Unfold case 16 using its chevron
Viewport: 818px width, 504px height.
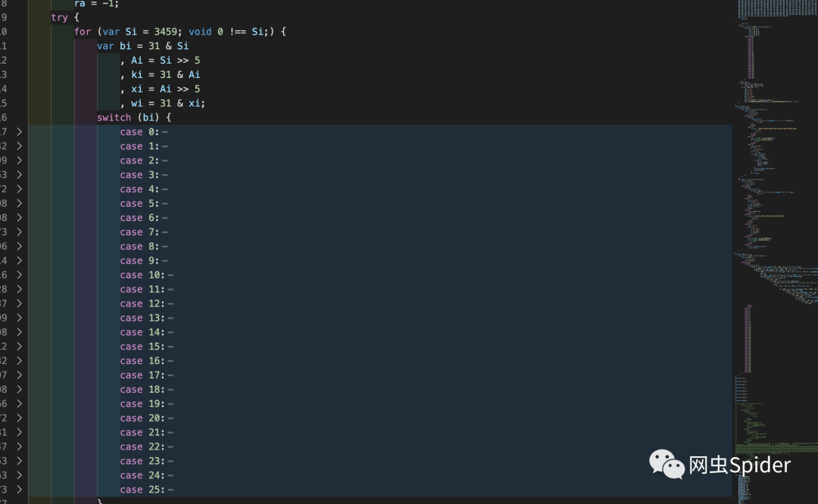19,361
